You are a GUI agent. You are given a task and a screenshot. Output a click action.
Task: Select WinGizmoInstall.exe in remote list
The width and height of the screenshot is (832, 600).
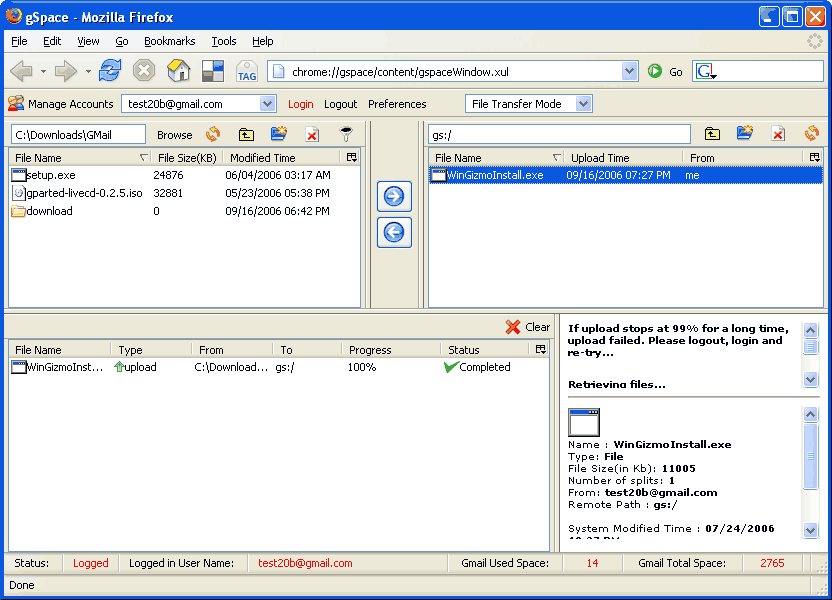pyautogui.click(x=626, y=175)
